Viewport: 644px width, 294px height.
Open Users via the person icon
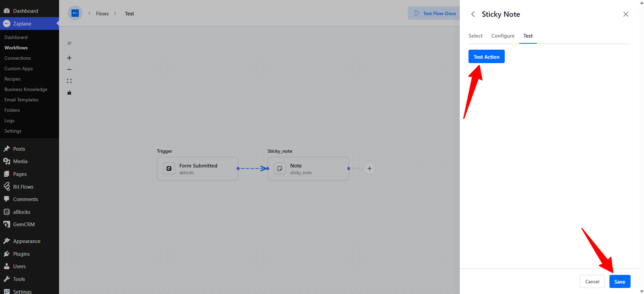pyautogui.click(x=7, y=266)
